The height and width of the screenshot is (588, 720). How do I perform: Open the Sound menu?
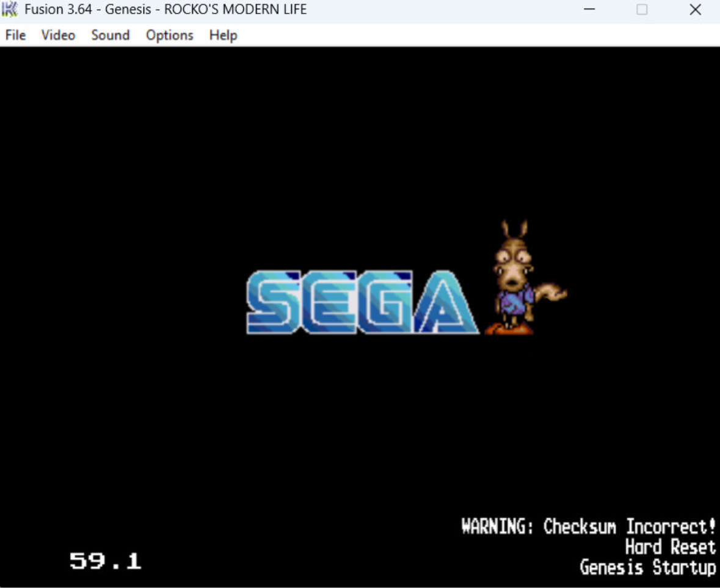(110, 35)
